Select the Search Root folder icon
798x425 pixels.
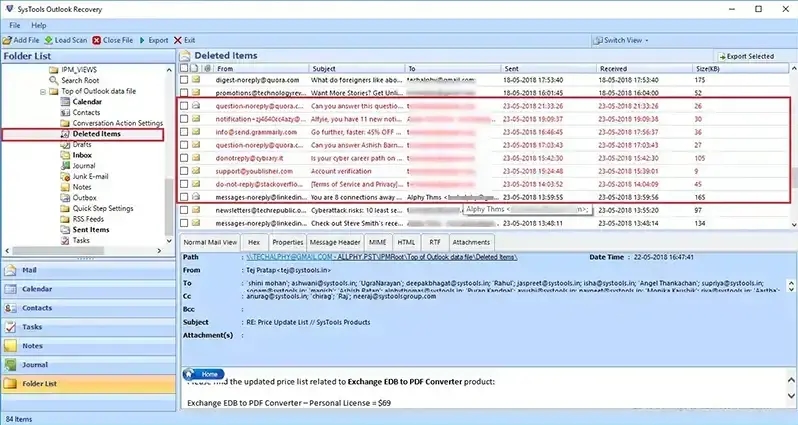pyautogui.click(x=53, y=80)
